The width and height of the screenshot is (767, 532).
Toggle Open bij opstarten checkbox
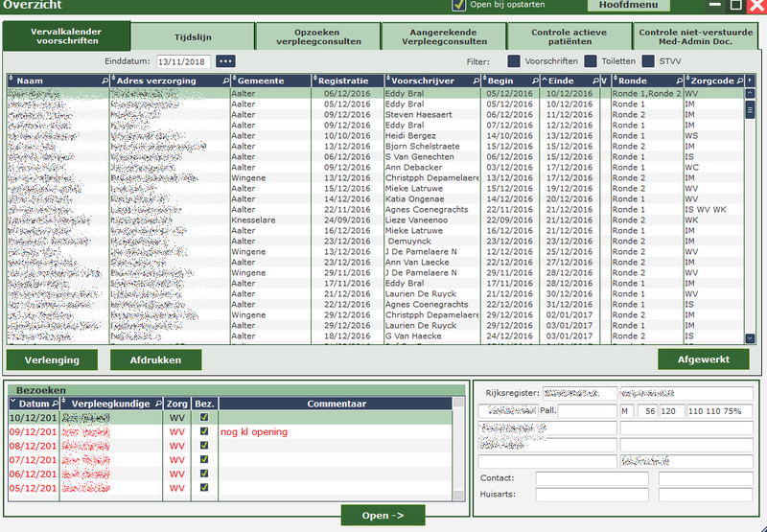(x=458, y=5)
